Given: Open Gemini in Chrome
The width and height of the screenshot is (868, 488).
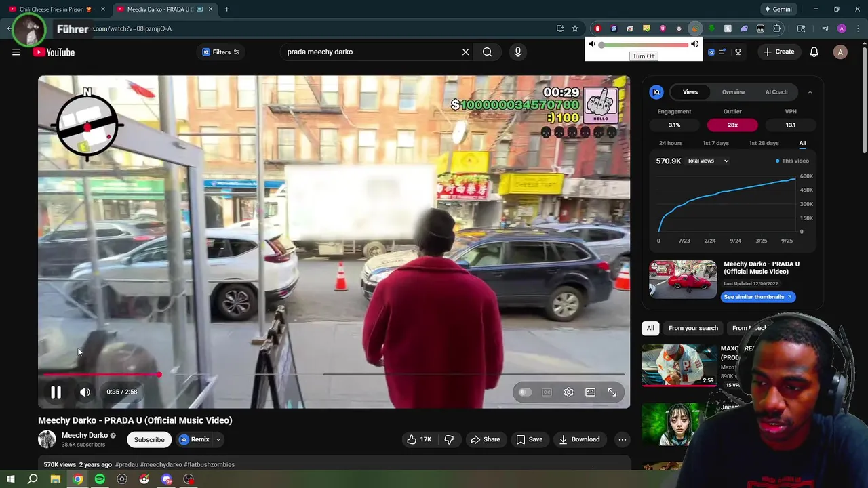Looking at the screenshot, I should tap(778, 9).
